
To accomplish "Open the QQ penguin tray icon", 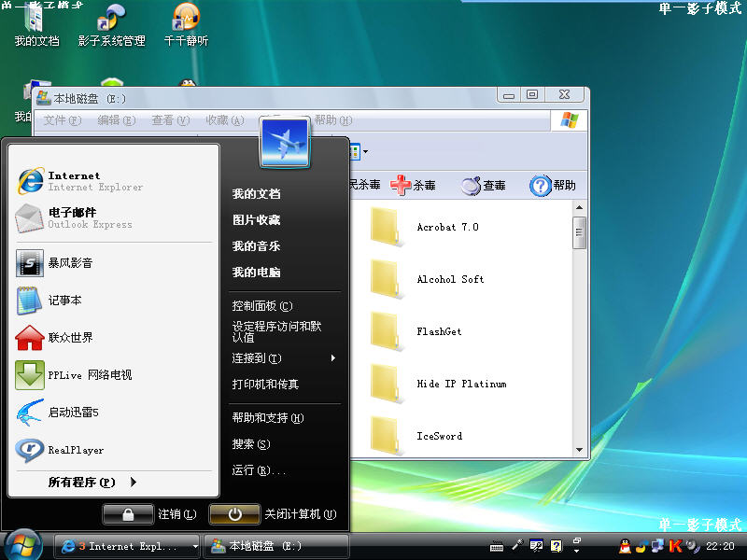I will click(x=625, y=545).
